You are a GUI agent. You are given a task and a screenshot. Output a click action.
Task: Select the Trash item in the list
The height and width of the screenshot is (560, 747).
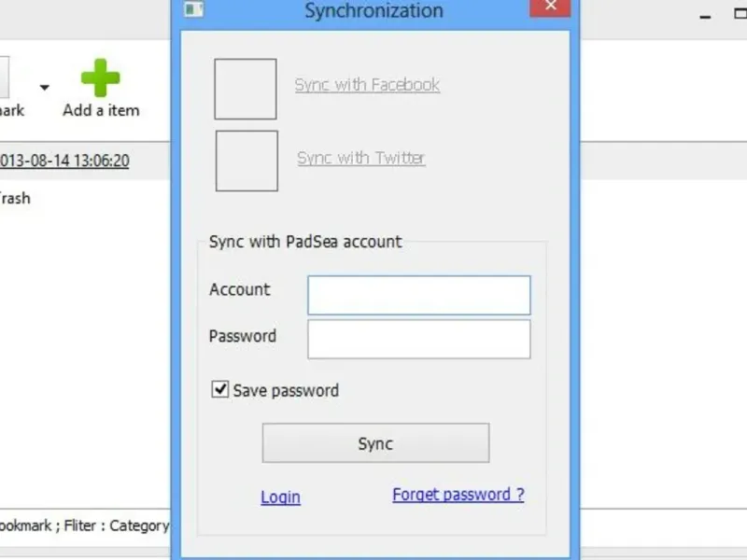[15, 198]
